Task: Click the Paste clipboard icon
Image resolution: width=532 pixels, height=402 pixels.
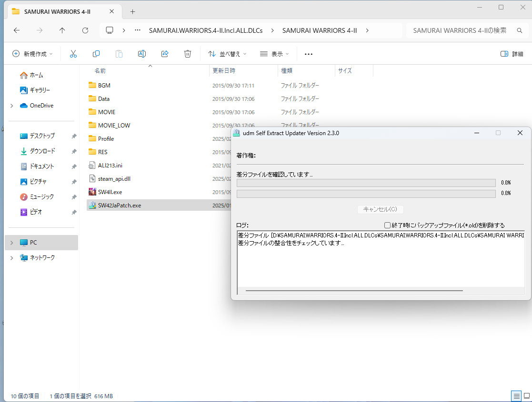Action: (x=119, y=54)
